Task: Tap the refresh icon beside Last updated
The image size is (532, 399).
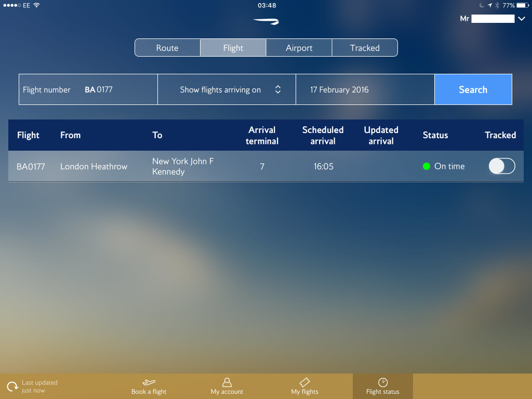Action: (x=12, y=387)
